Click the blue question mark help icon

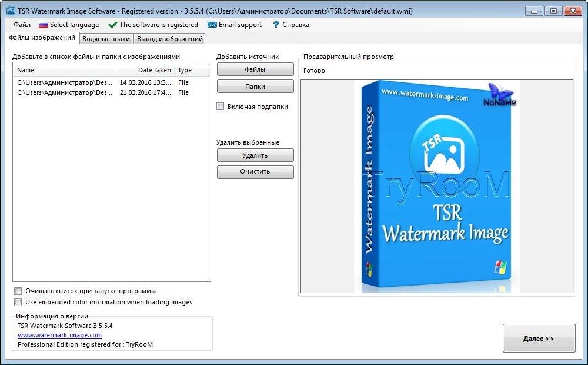point(276,25)
